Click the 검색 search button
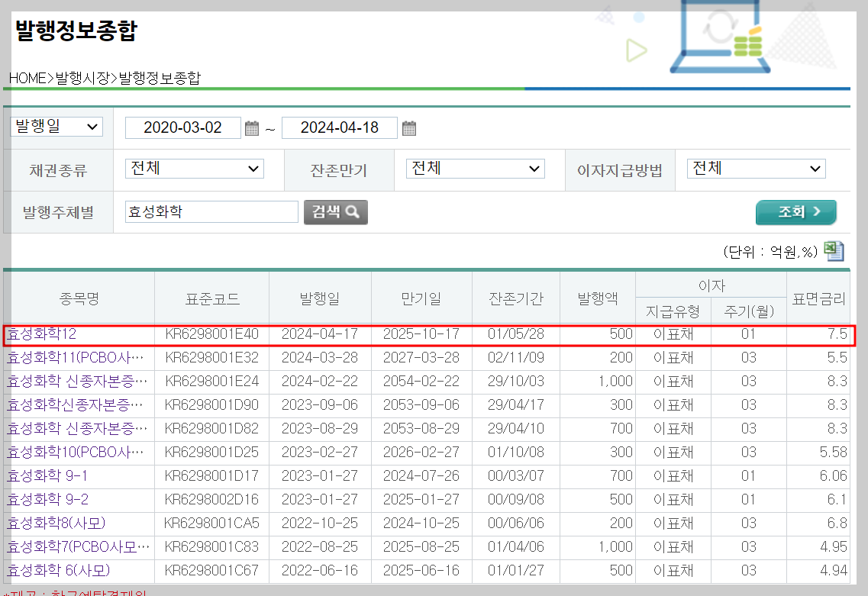This screenshot has height=596, width=868. click(335, 212)
